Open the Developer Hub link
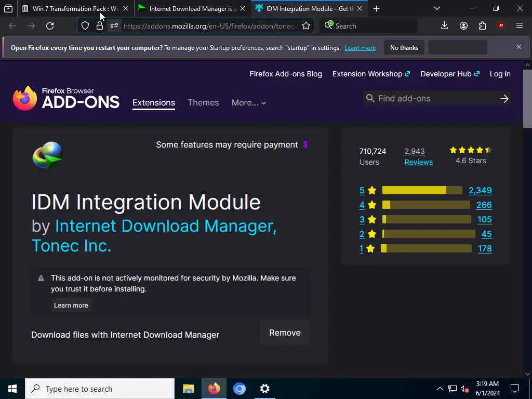The height and width of the screenshot is (399, 532). pos(450,74)
